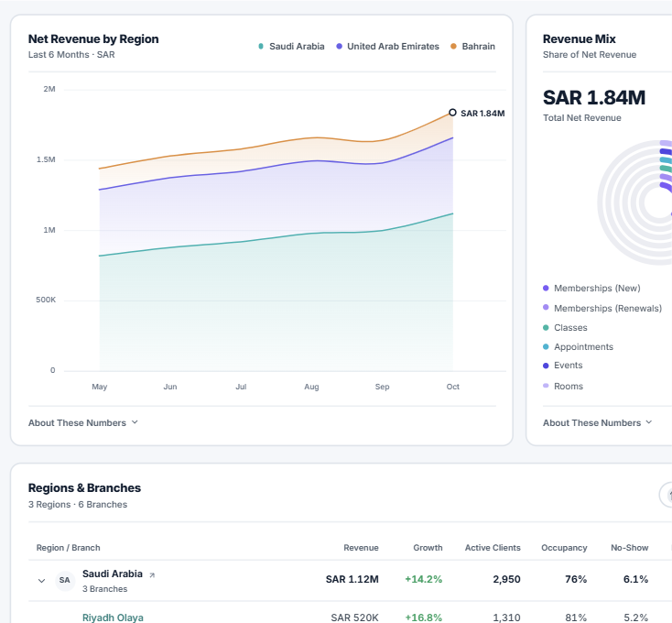Image resolution: width=672 pixels, height=623 pixels.
Task: Click Saudi Arabia active clients 2,950
Action: tap(506, 579)
